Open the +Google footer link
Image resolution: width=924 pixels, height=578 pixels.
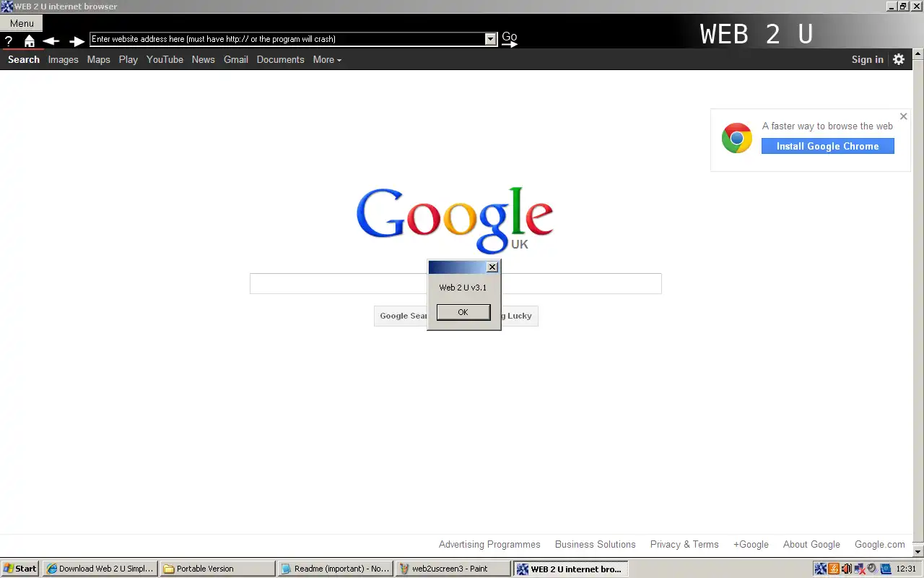[x=751, y=545]
